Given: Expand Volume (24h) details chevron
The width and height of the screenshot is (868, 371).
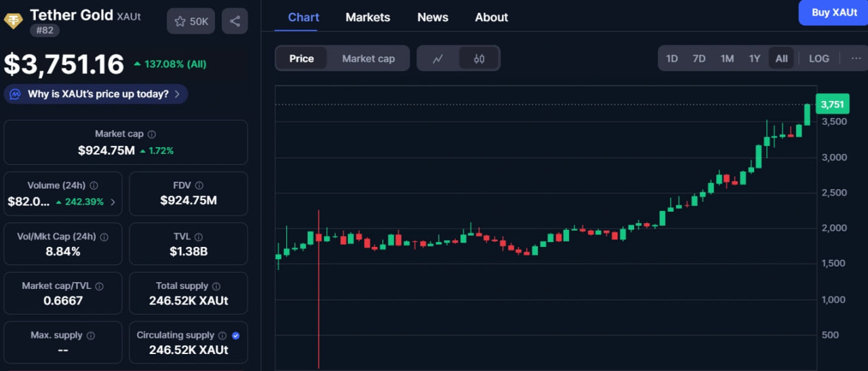Looking at the screenshot, I should click(113, 201).
